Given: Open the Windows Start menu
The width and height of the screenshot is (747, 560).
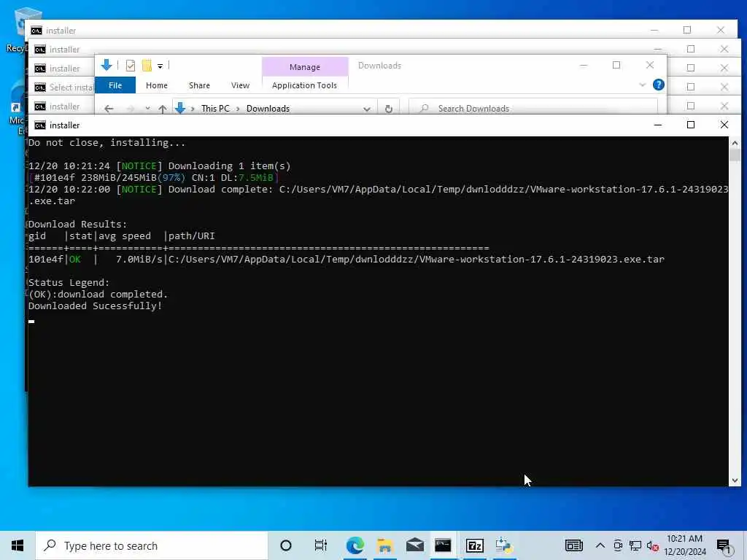Looking at the screenshot, I should point(18,545).
